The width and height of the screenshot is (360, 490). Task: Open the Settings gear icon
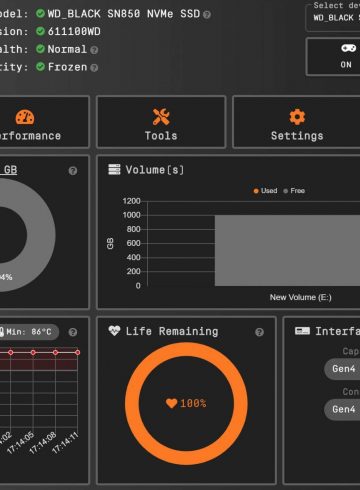click(297, 117)
